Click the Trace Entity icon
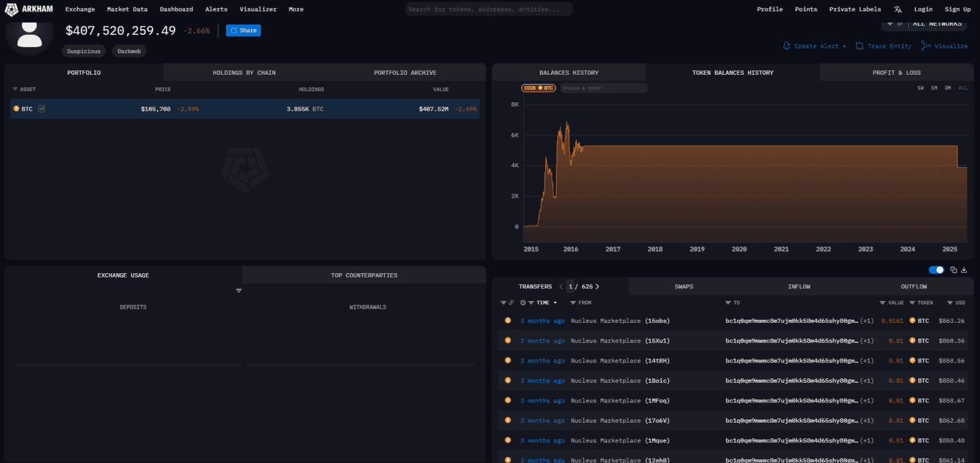The height and width of the screenshot is (463, 980). tap(859, 46)
